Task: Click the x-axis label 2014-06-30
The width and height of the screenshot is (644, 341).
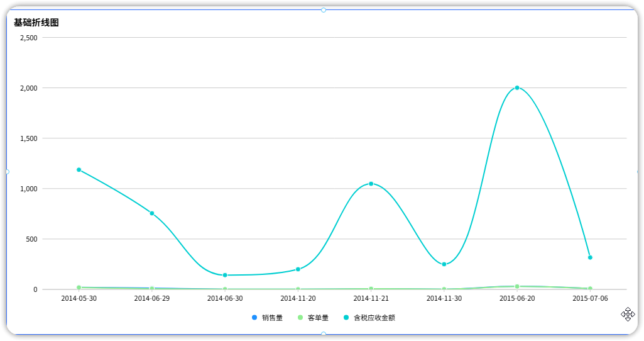Action: pyautogui.click(x=225, y=298)
